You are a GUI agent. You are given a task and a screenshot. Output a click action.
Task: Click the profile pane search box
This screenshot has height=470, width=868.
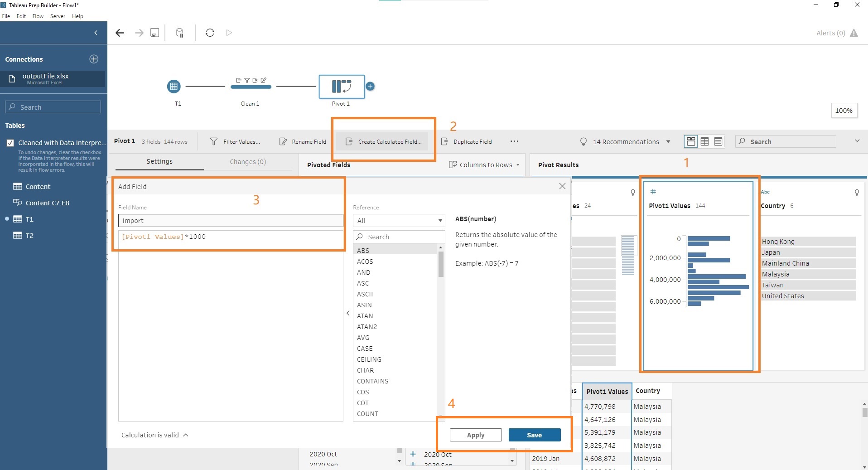pos(786,141)
